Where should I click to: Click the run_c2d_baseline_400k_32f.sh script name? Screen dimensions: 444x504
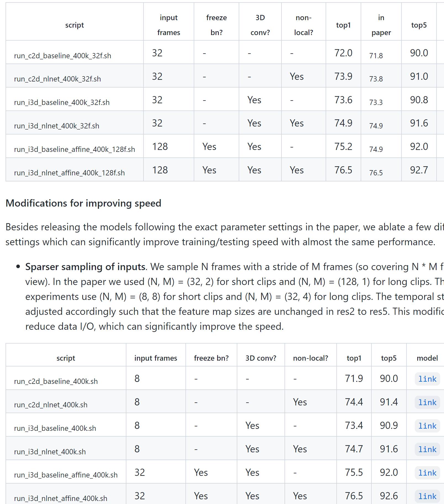click(x=63, y=56)
